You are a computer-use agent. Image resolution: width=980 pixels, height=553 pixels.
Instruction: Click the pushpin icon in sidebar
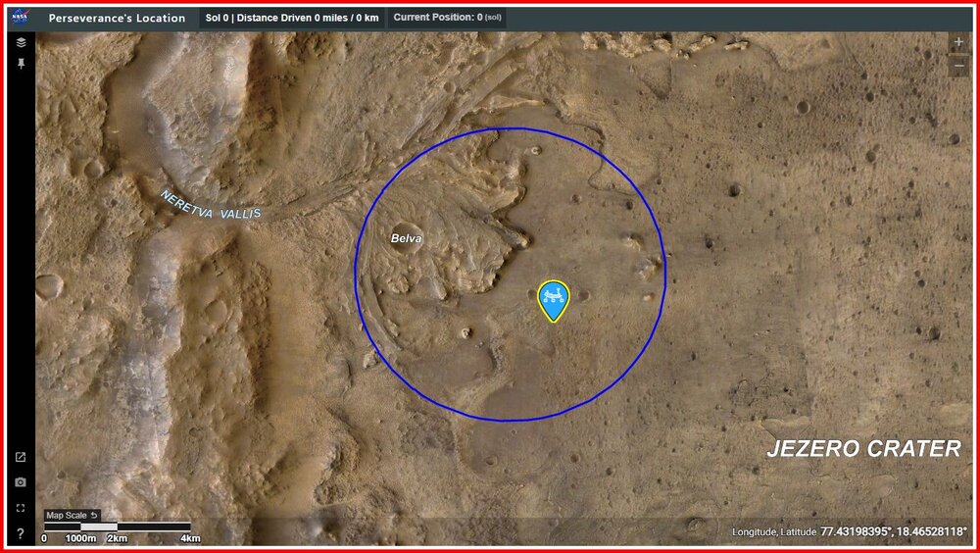click(x=21, y=63)
